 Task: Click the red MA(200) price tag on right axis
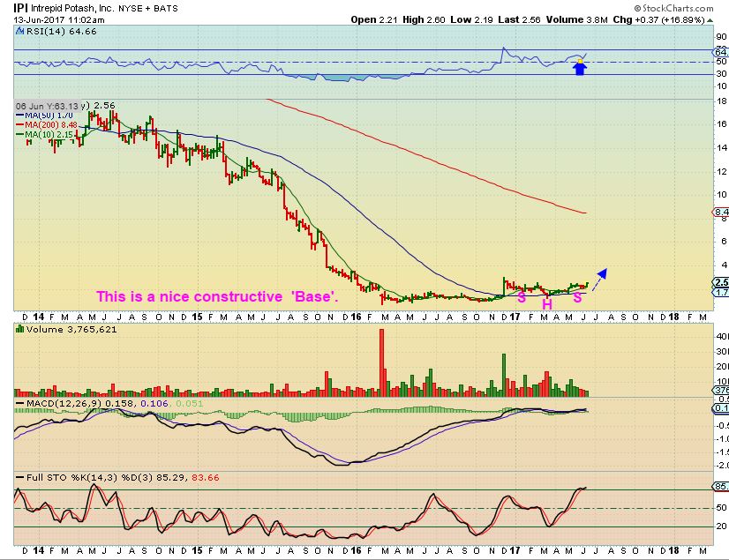[721, 213]
